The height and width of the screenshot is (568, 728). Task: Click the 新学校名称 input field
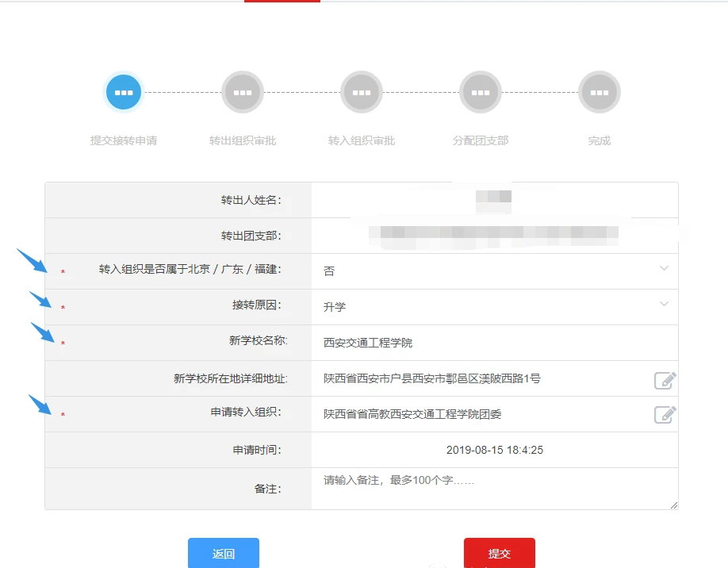click(x=495, y=343)
